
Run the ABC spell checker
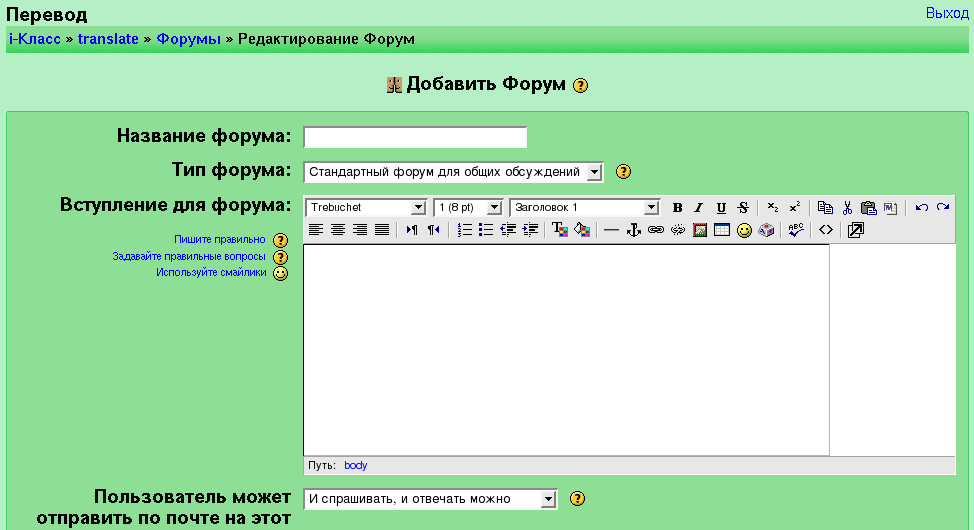(x=796, y=230)
